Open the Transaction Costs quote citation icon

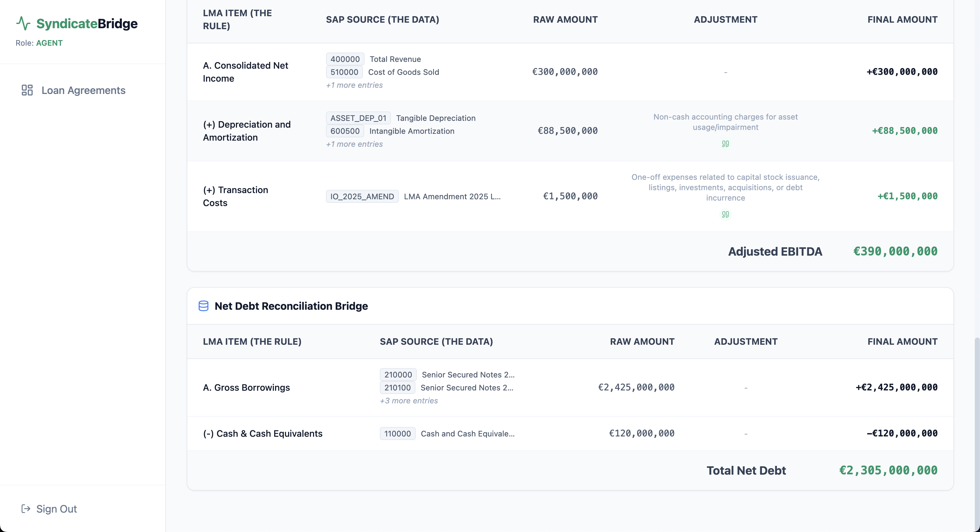[725, 214]
